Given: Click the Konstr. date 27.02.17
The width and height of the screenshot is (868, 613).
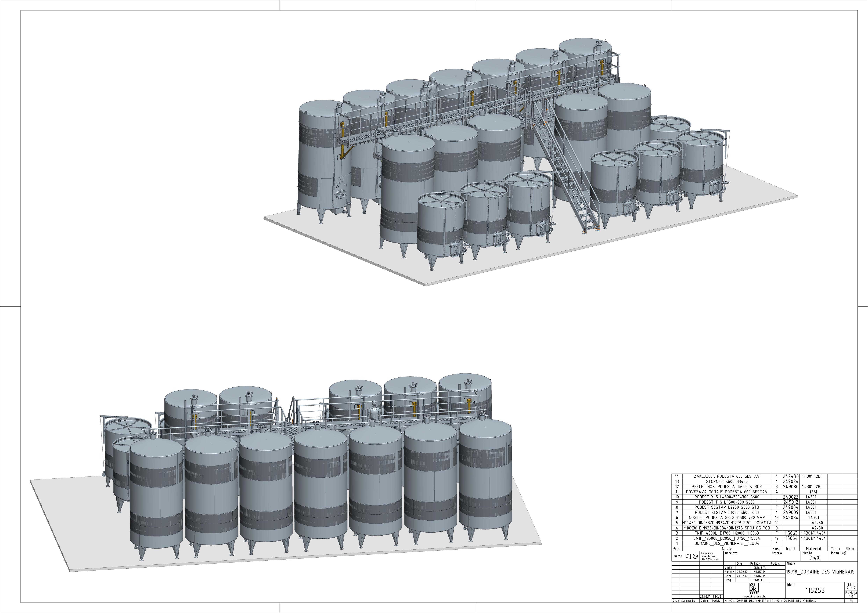Looking at the screenshot, I should (742, 572).
